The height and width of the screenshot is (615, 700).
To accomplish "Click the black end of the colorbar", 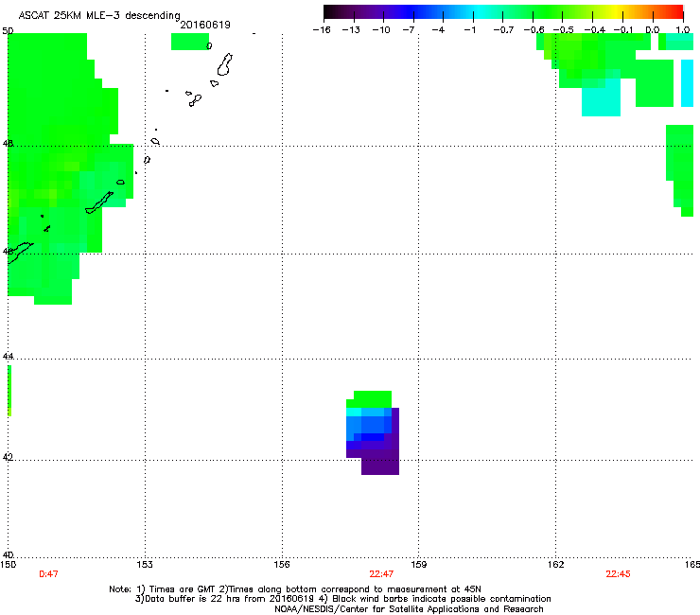I will point(331,12).
